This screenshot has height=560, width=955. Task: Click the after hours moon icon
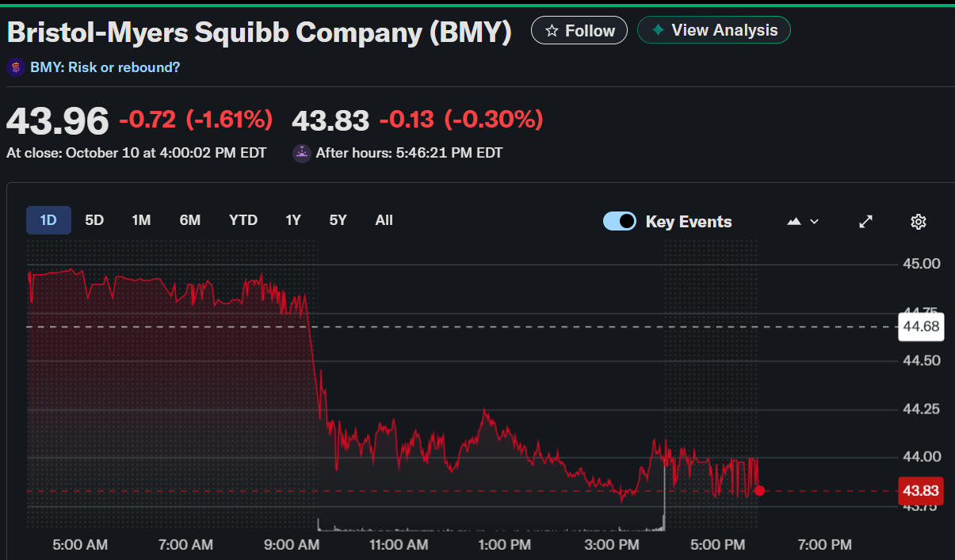point(301,153)
